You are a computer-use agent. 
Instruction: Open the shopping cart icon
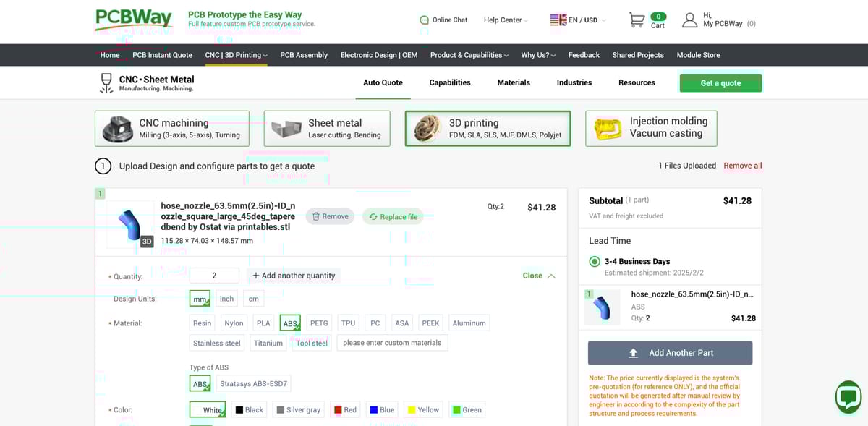[x=637, y=20]
